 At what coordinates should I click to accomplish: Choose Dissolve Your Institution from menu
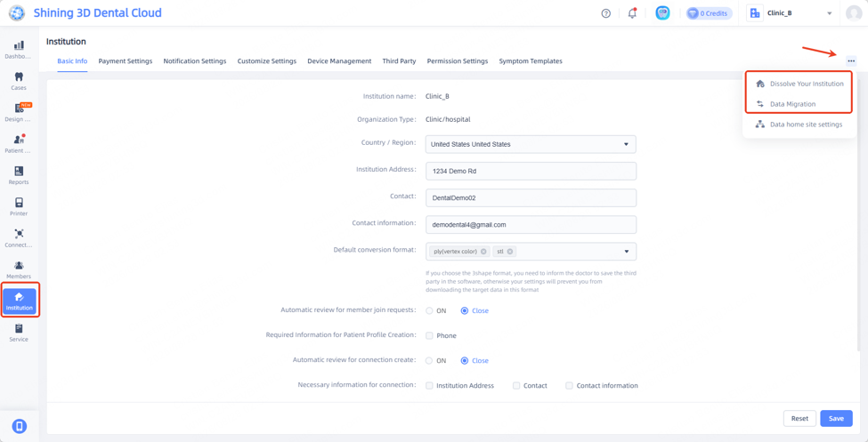click(799, 84)
